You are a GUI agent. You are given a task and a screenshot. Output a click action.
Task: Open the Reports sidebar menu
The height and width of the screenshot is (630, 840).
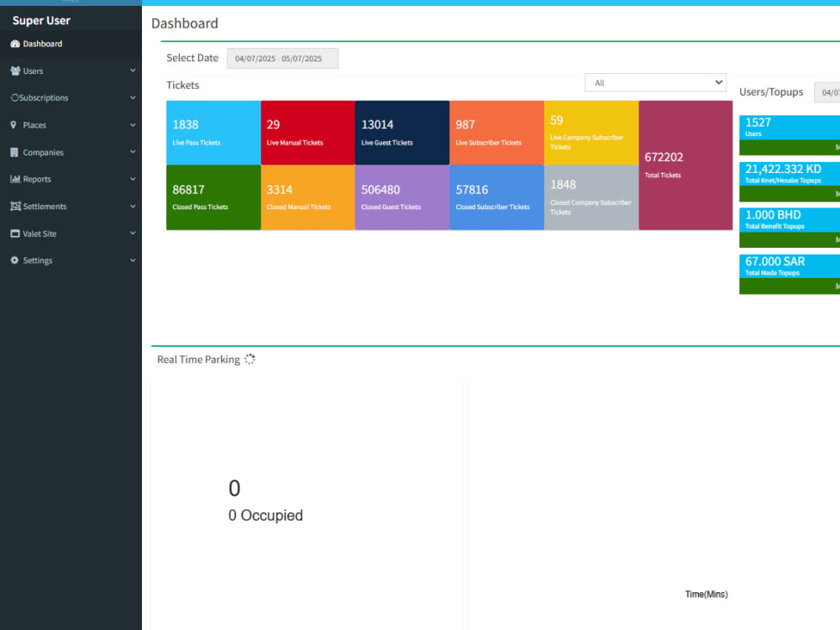71,179
